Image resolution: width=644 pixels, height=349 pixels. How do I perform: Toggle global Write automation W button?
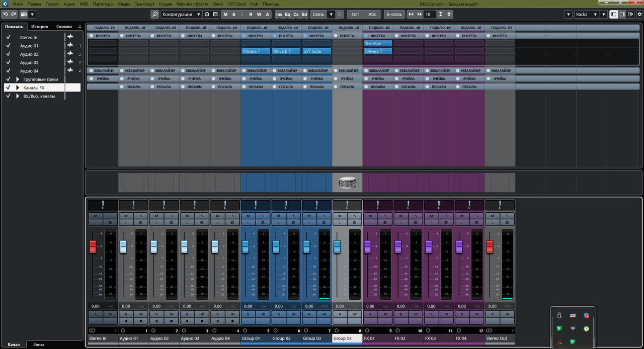coord(259,14)
